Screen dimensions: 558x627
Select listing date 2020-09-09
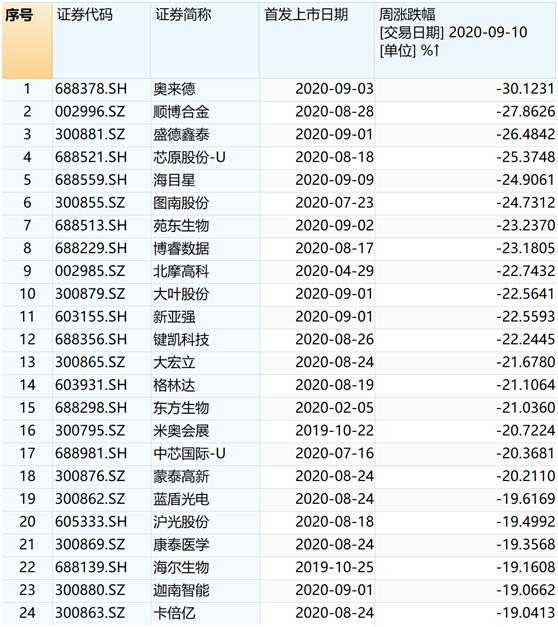[334, 180]
